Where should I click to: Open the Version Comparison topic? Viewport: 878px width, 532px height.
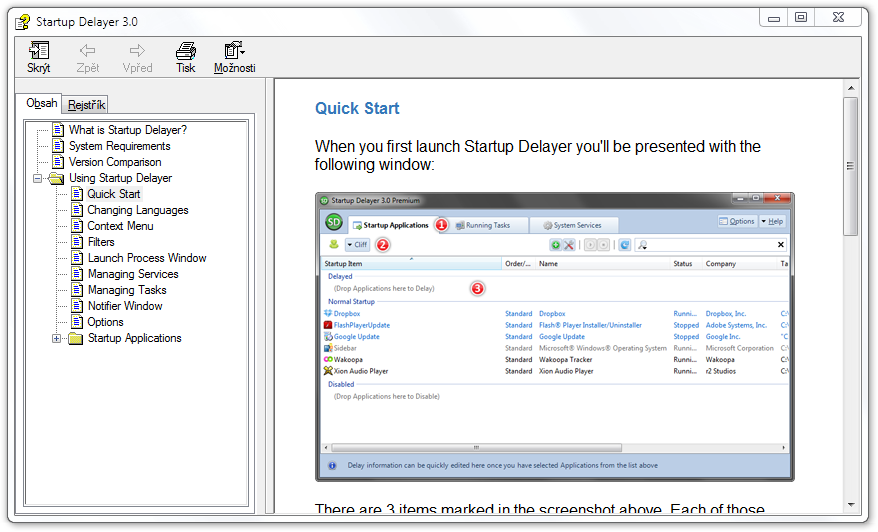(115, 162)
